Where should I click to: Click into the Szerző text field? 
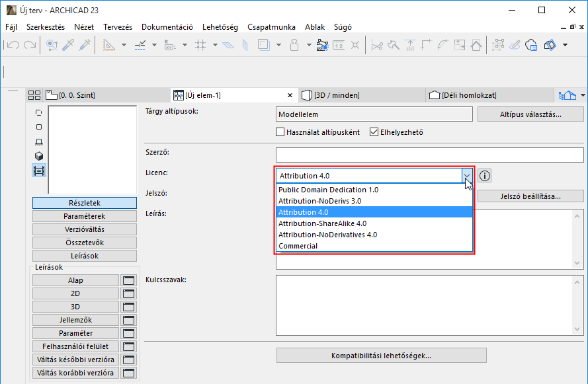430,155
